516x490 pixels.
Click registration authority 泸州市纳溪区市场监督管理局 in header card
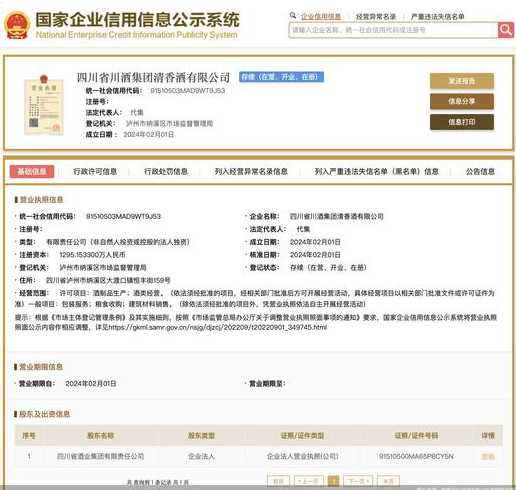(169, 124)
